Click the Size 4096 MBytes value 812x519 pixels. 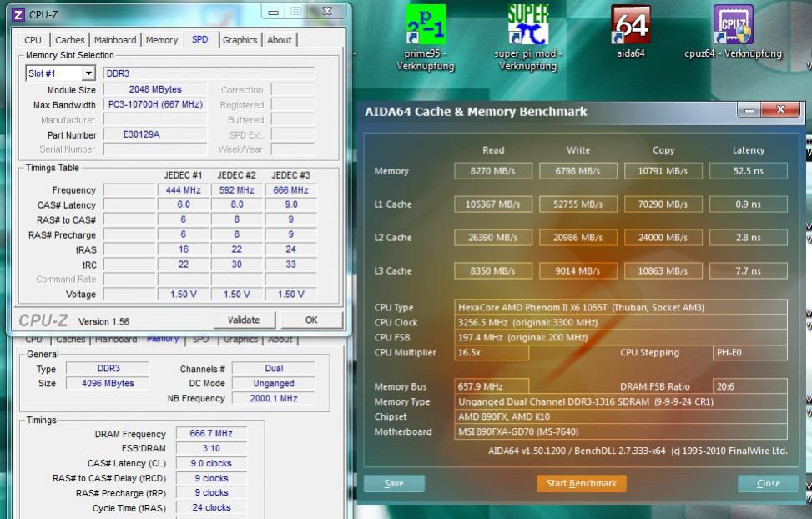(x=108, y=383)
